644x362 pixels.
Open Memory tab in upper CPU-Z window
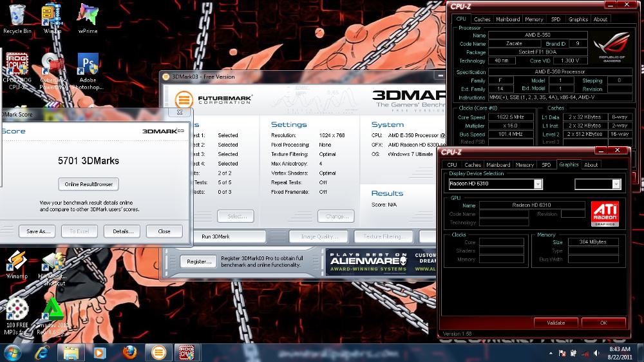coord(534,19)
